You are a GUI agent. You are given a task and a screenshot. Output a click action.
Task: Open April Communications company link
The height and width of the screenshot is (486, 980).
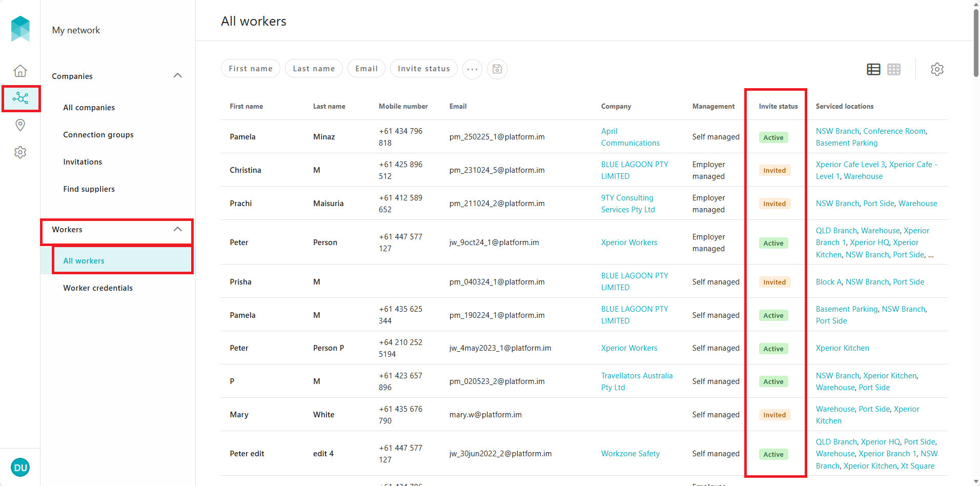point(630,137)
